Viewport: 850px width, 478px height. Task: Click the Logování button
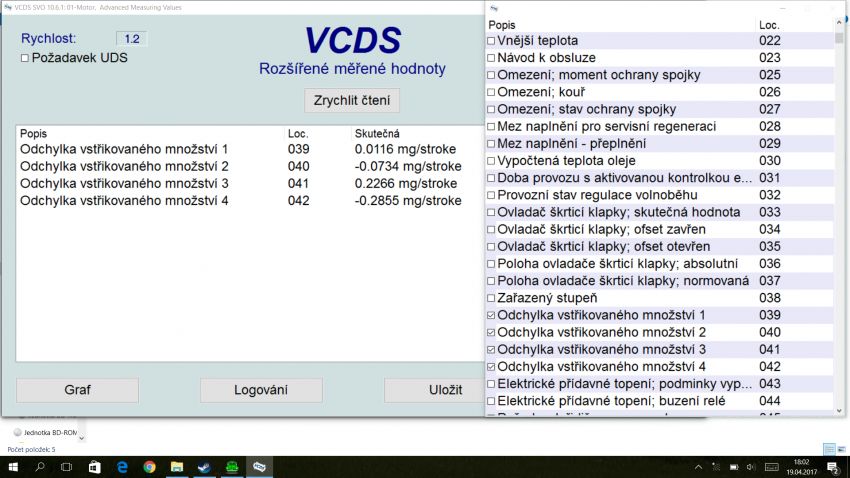[x=261, y=390]
